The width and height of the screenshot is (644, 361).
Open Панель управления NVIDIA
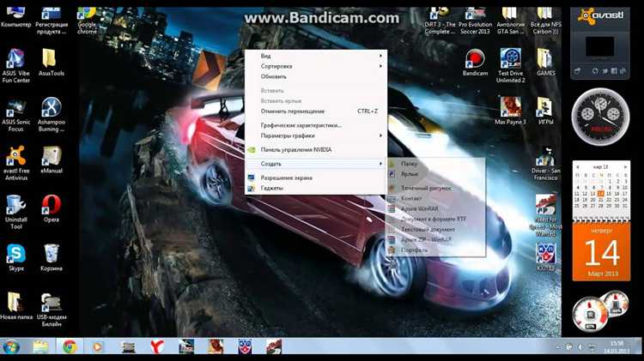point(316,150)
